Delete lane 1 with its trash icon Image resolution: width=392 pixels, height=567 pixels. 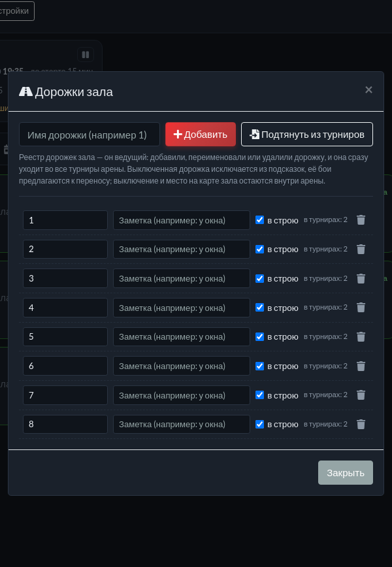tap(361, 220)
